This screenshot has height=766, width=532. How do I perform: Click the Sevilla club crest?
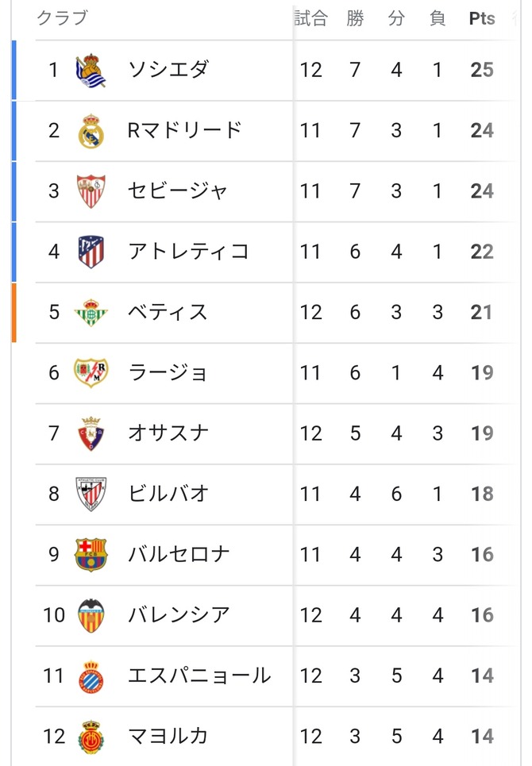pyautogui.click(x=91, y=191)
